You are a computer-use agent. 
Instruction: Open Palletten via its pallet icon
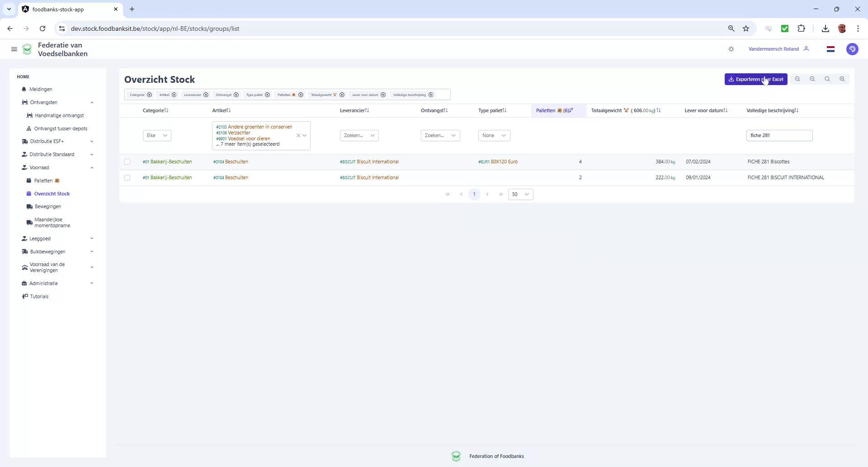tap(29, 180)
